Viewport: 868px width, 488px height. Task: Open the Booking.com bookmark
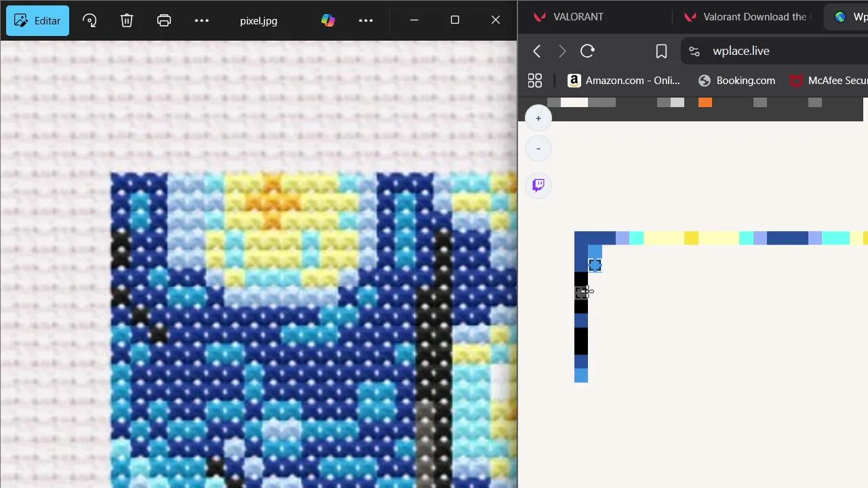tap(736, 81)
